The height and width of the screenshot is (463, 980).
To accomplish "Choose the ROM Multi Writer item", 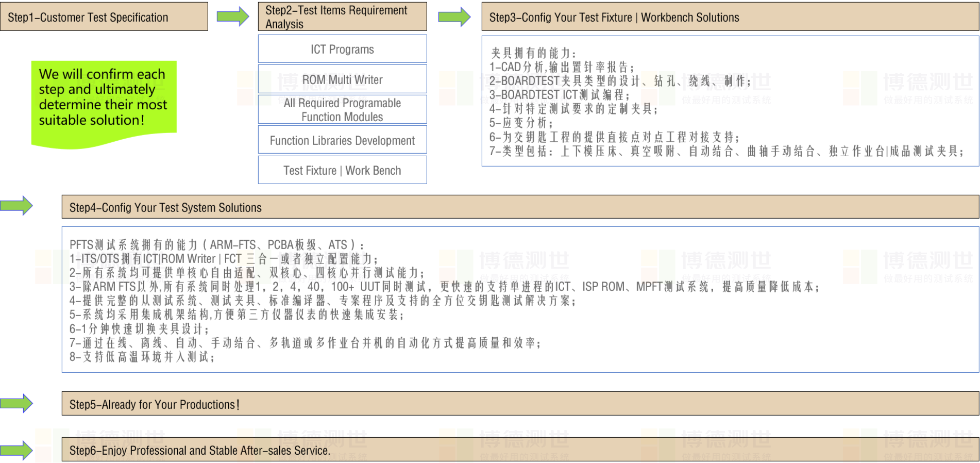I will click(x=342, y=79).
